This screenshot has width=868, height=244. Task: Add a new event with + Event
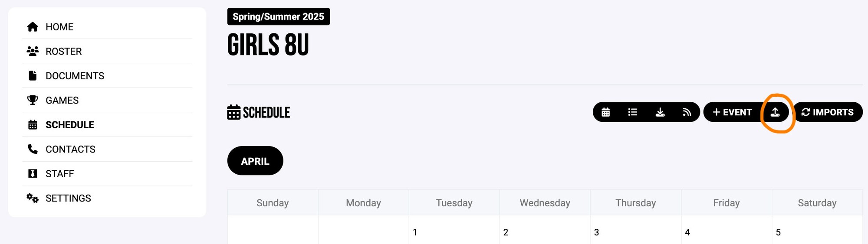tap(733, 112)
